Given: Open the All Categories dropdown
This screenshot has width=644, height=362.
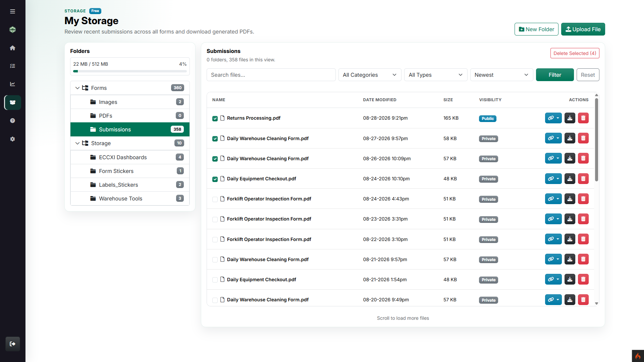Looking at the screenshot, I should (x=369, y=75).
